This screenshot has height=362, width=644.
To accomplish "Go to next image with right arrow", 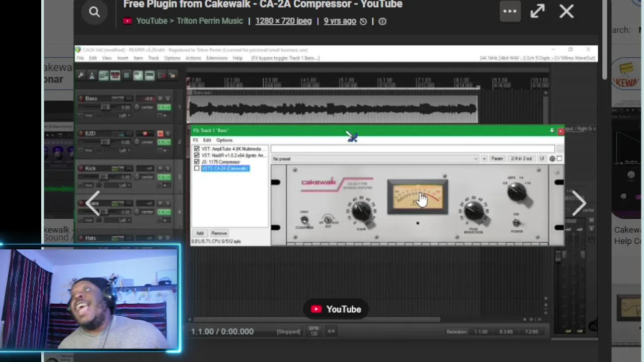I will point(579,203).
